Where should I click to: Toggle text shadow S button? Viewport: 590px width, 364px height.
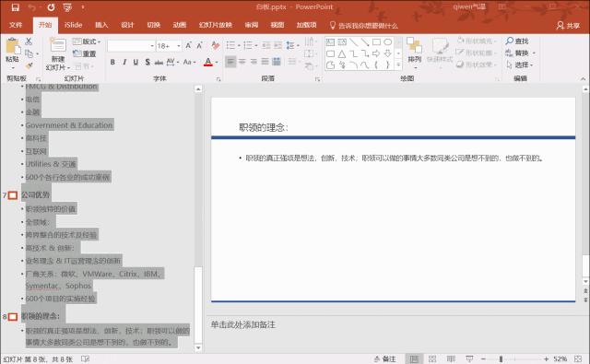[x=147, y=62]
